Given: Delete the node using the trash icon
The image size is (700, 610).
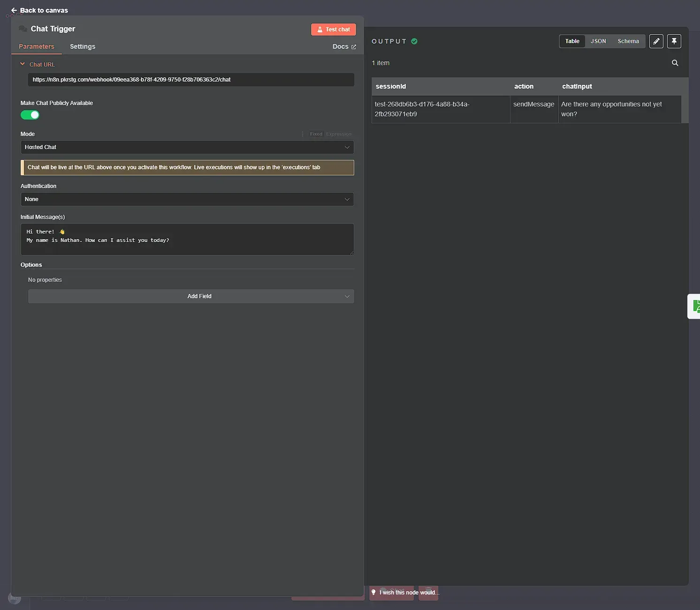Looking at the screenshot, I should pos(427,592).
